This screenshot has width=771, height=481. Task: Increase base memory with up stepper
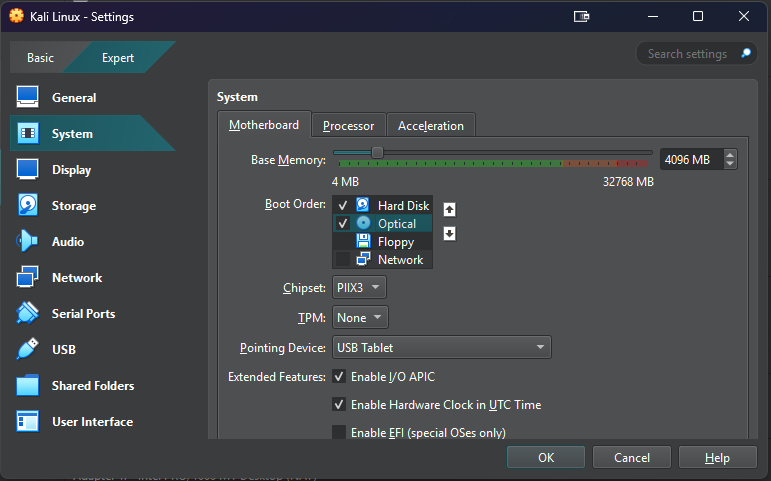click(730, 154)
